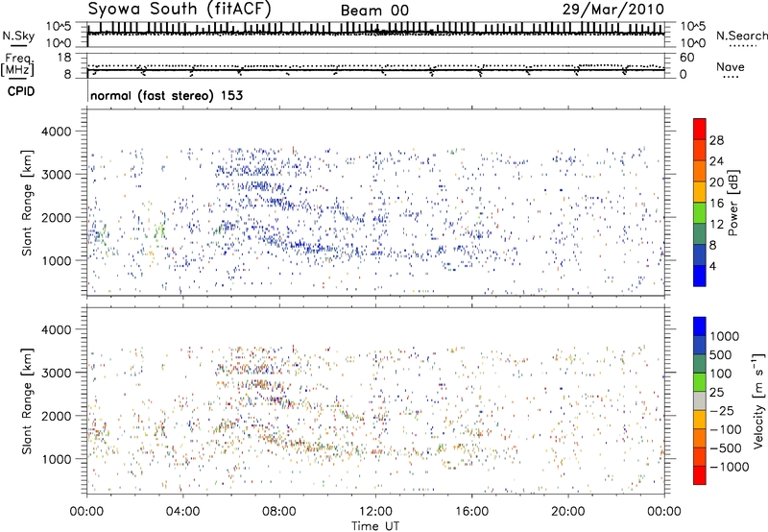The width and height of the screenshot is (768, 532).
Task: Click the 'Time UT' axis label
Action: [x=375, y=525]
